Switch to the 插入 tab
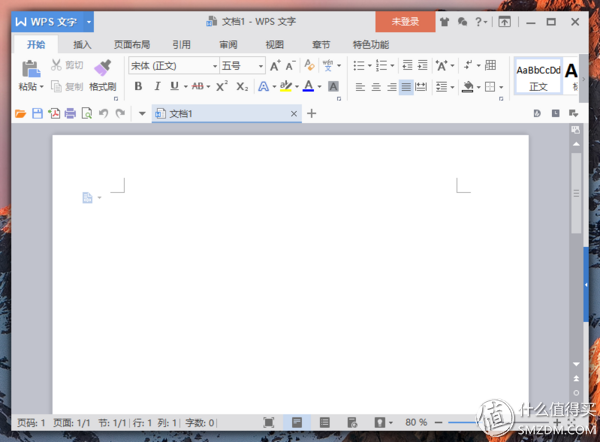 pos(82,45)
